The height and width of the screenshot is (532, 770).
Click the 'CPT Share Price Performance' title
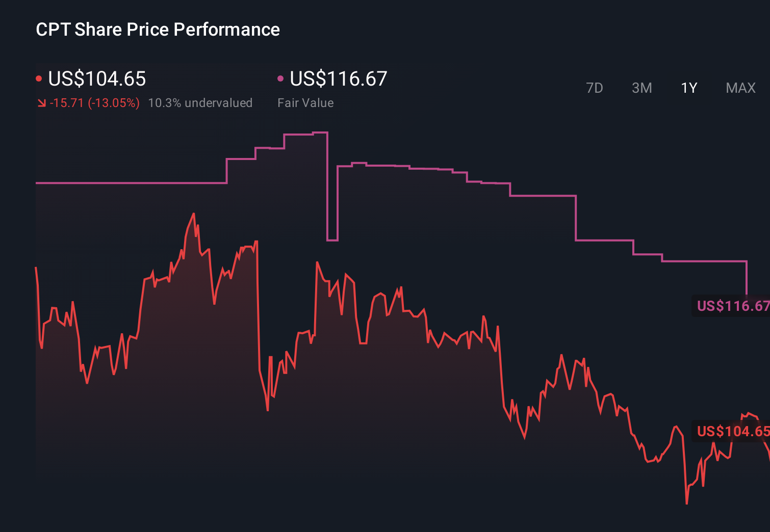pyautogui.click(x=157, y=30)
